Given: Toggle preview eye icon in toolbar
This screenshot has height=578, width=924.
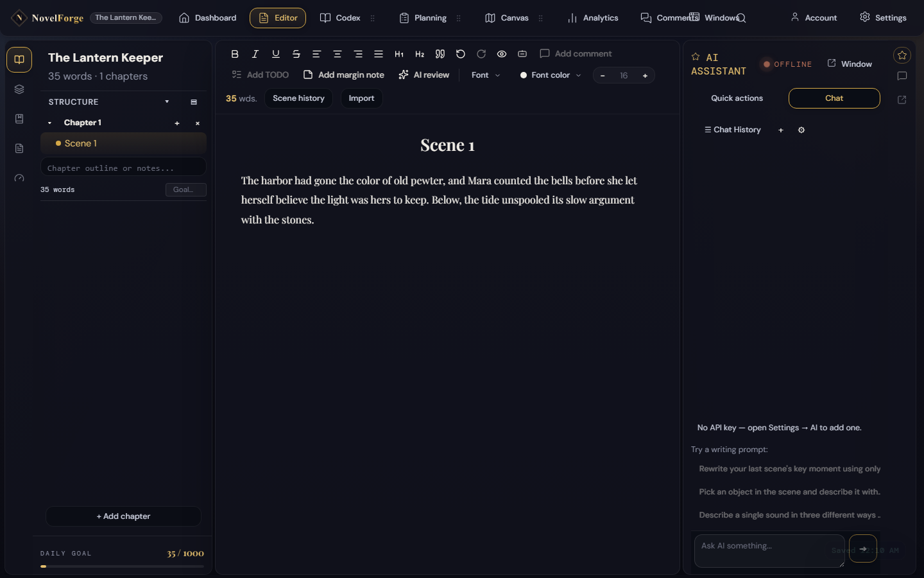Looking at the screenshot, I should click(x=502, y=54).
